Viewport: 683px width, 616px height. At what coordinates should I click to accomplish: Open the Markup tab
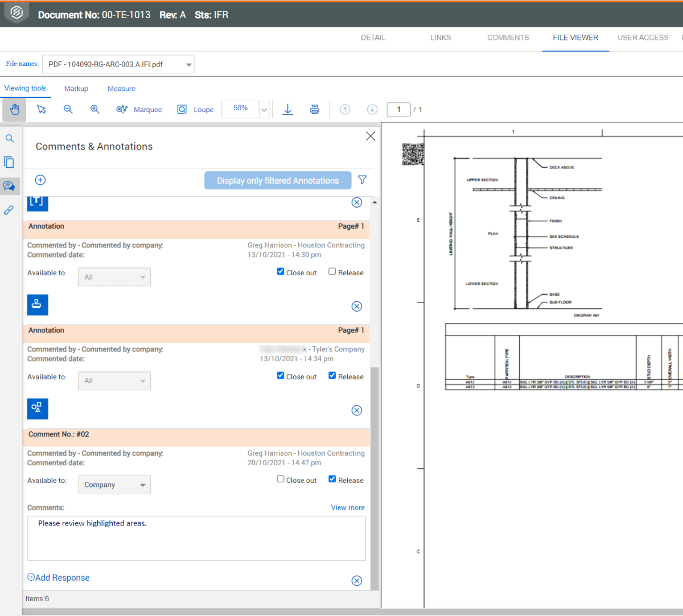click(x=76, y=89)
